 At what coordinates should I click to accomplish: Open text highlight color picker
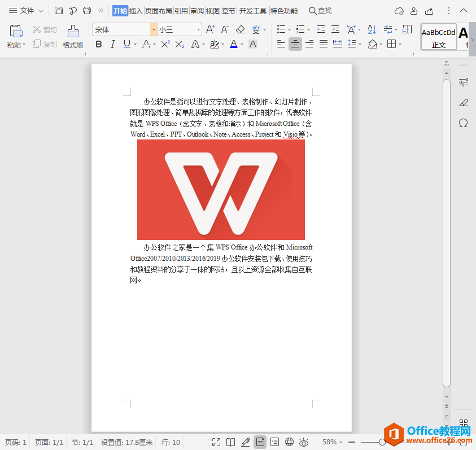(215, 45)
